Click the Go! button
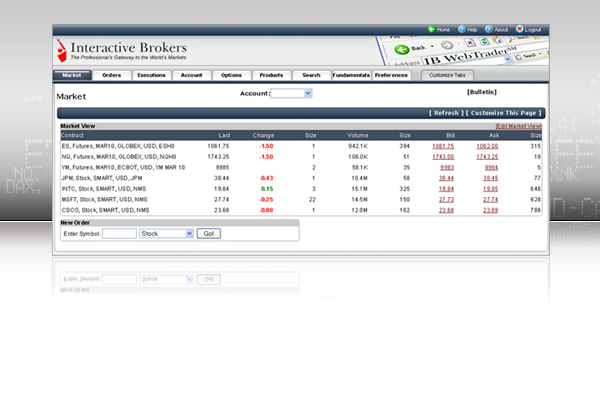The image size is (600, 400). point(209,233)
